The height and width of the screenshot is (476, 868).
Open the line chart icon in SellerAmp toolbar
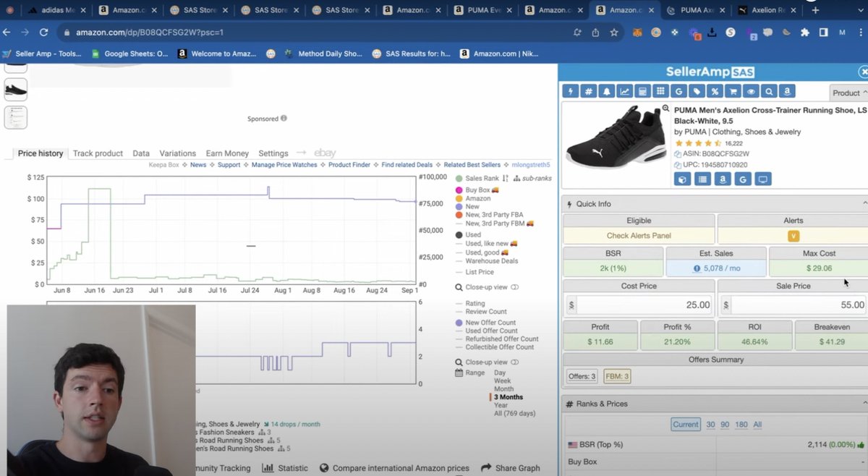(624, 91)
